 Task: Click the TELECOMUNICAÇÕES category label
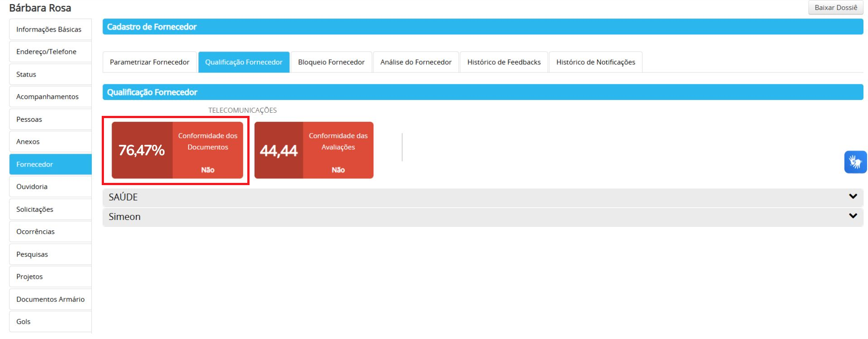[x=242, y=110]
